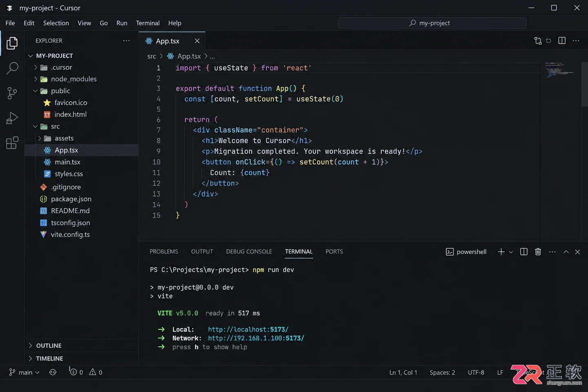Open the Explorer view in activity bar
588x392 pixels.
click(12, 43)
